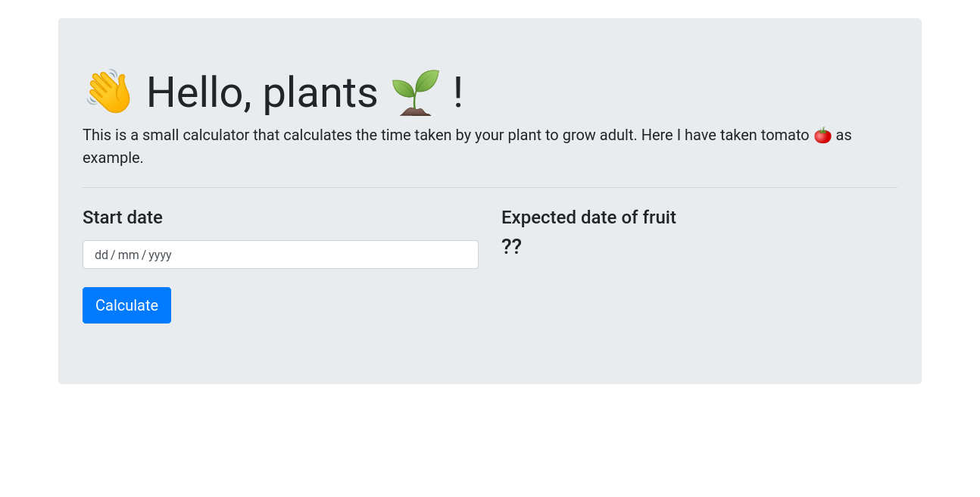Viewport: 980px width, 497px height.
Task: Click the waving hand emoji
Action: coord(107,92)
